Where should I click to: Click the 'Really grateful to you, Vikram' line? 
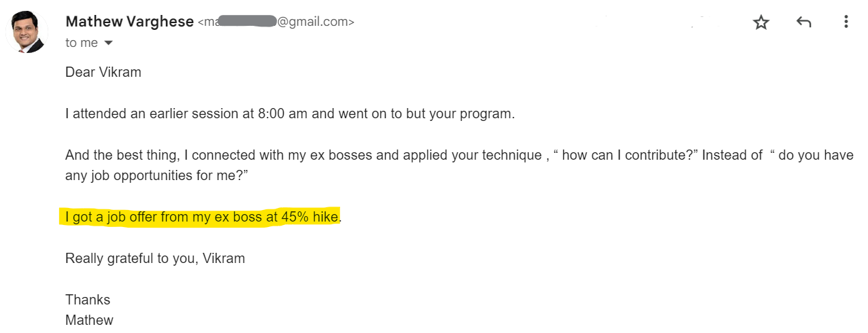tap(155, 258)
